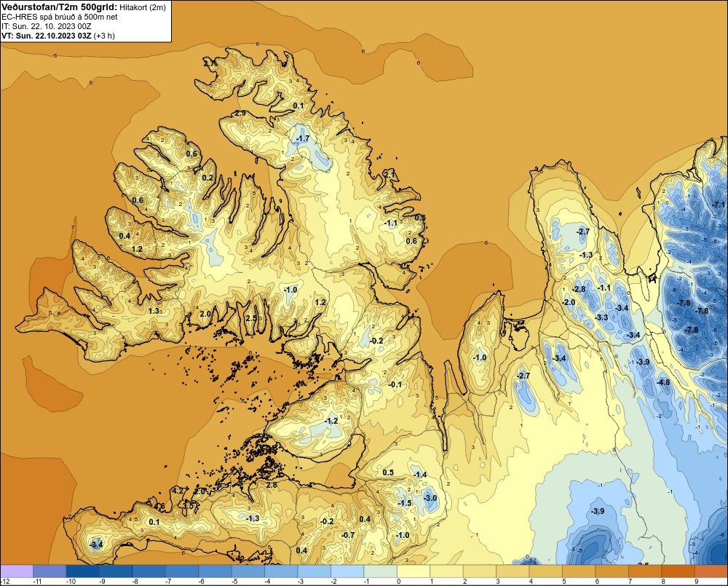Click the legend swatch right of 9
The height and width of the screenshot is (586, 728).
[711, 571]
